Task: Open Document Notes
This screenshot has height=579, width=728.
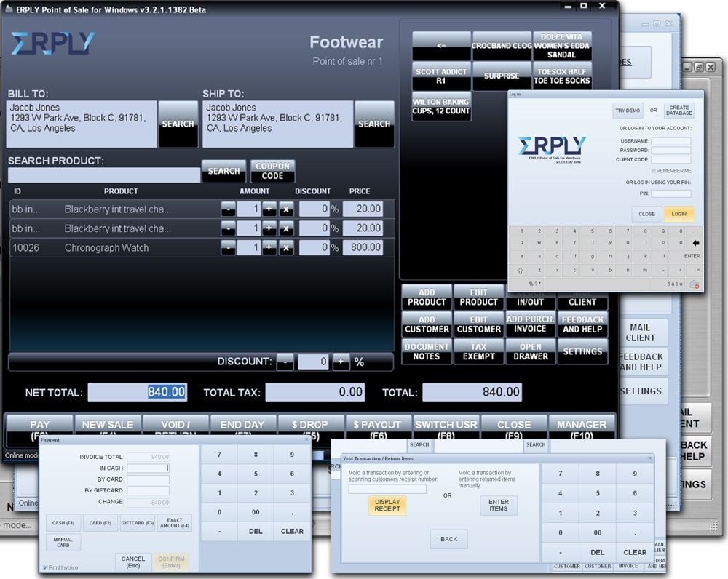Action: click(x=426, y=351)
